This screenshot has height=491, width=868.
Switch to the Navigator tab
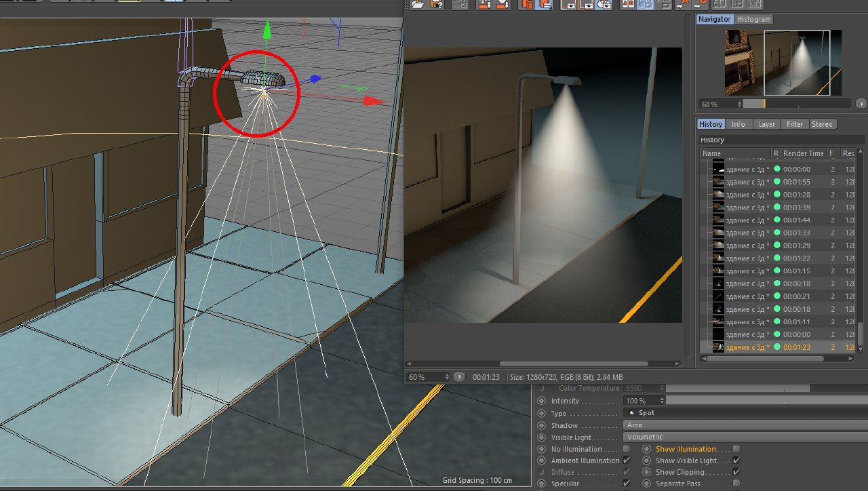pos(715,19)
